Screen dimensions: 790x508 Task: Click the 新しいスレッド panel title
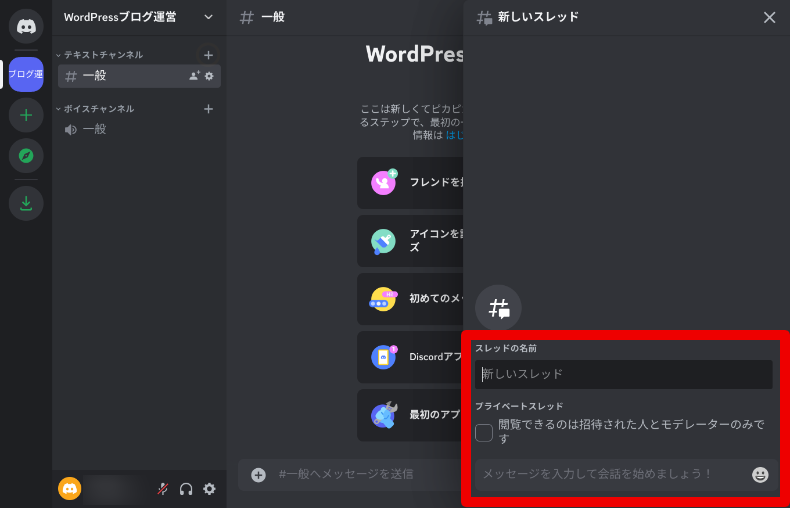click(x=538, y=17)
